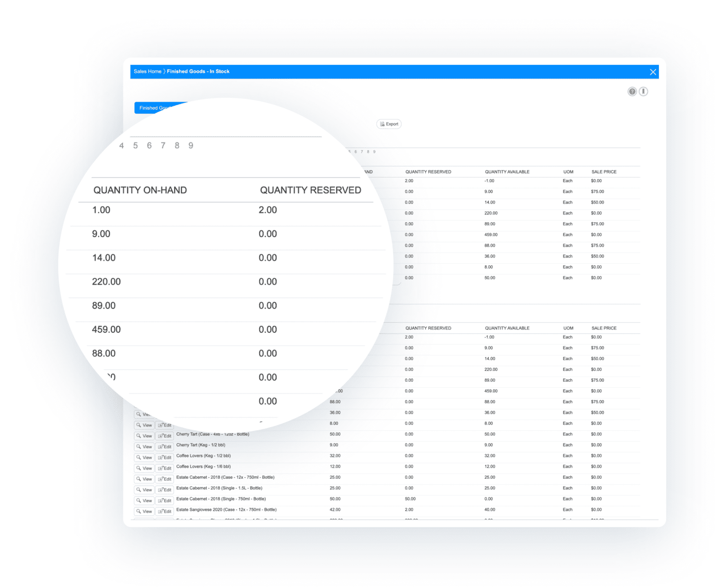Select 'Estate Cabernet - 2018 (Single - 1.5L - Bottle)'
Image resolution: width=724 pixels, height=588 pixels.
219,488
